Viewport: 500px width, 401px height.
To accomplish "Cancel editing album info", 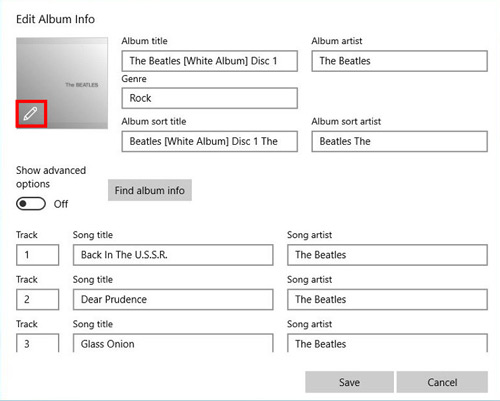I will point(442,382).
